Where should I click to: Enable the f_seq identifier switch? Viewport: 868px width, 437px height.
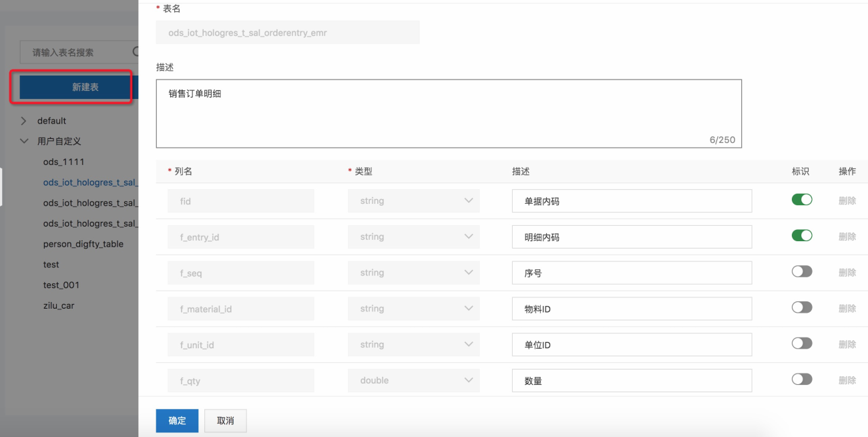(x=802, y=271)
